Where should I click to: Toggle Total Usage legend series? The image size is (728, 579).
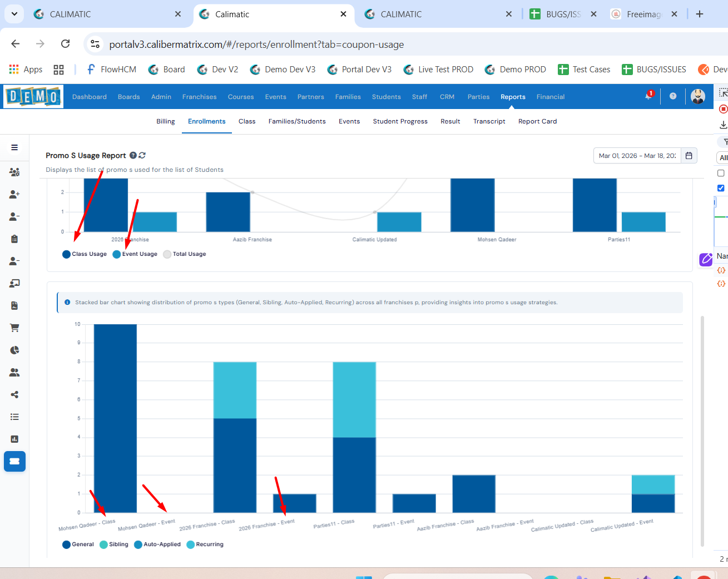pos(185,254)
